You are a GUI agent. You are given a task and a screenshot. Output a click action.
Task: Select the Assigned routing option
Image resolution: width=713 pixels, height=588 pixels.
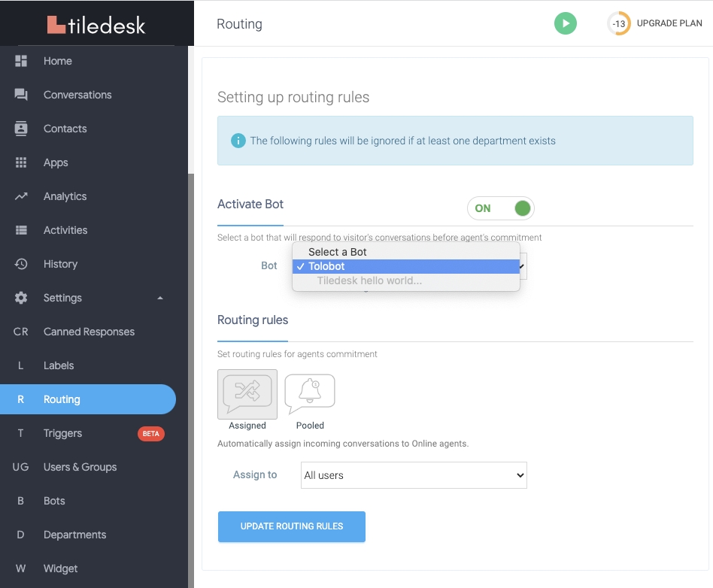tap(247, 394)
